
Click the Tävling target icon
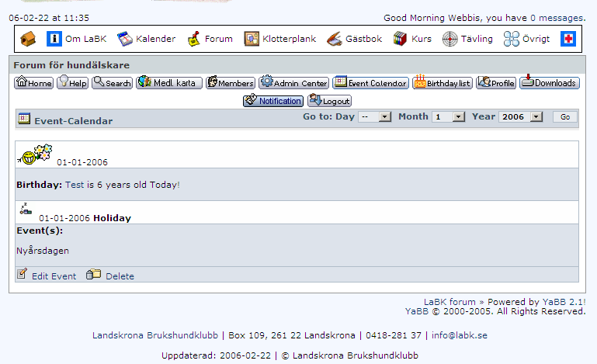pyautogui.click(x=449, y=39)
